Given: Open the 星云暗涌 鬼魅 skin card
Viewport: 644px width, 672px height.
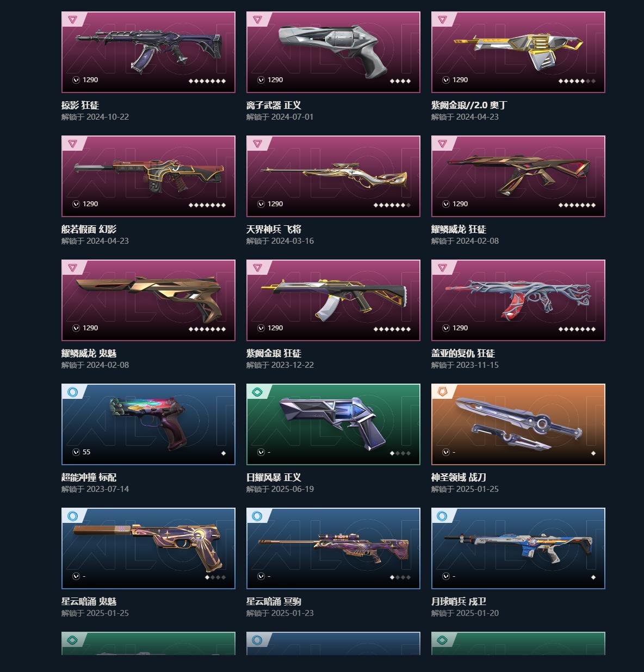Looking at the screenshot, I should 148,548.
